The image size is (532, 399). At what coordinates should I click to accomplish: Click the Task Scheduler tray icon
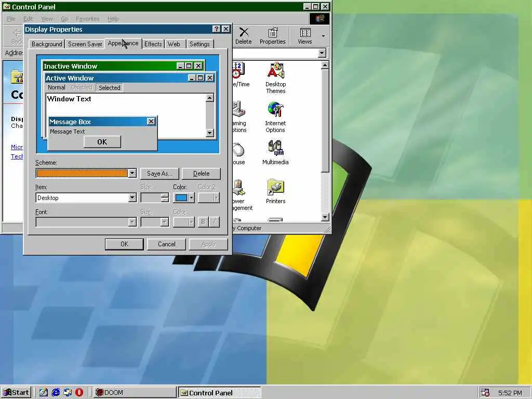coord(485,393)
